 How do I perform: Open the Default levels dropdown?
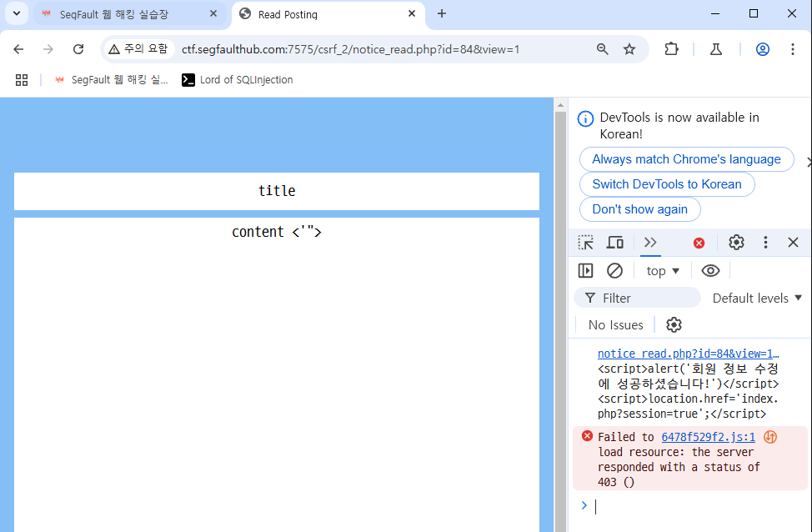[757, 298]
